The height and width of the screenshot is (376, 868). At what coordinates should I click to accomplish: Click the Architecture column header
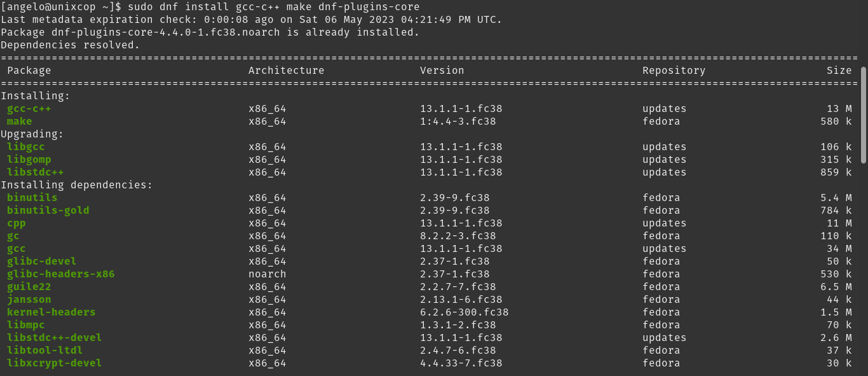point(287,71)
